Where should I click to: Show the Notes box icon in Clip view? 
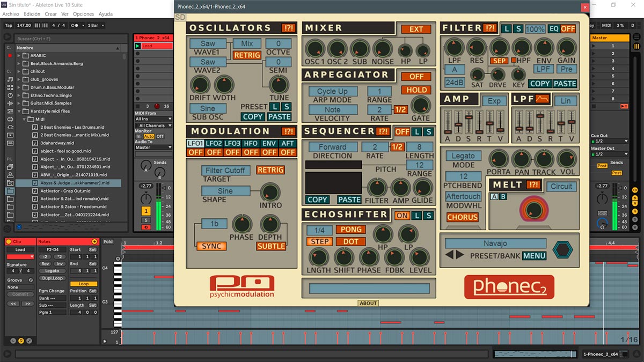pos(21,341)
